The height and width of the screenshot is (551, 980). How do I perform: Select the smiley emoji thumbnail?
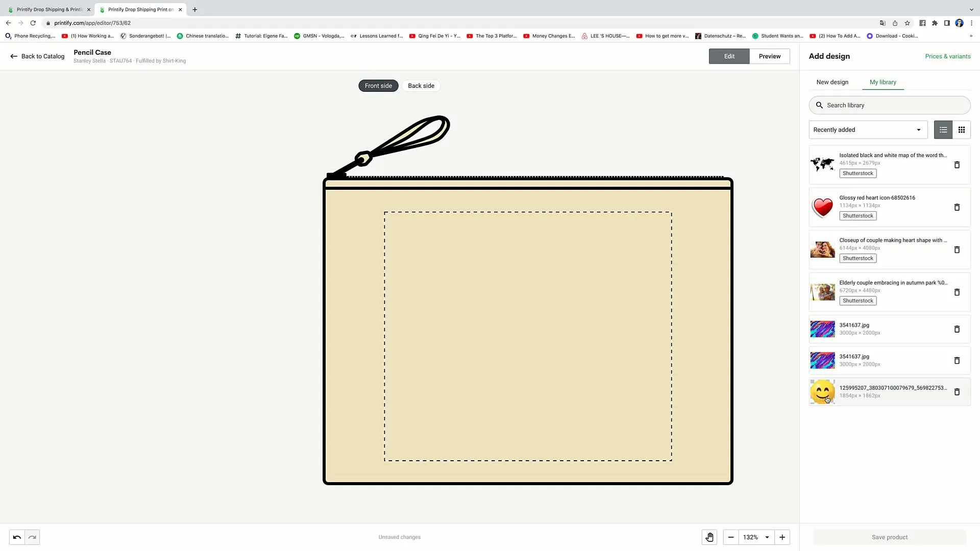(822, 391)
